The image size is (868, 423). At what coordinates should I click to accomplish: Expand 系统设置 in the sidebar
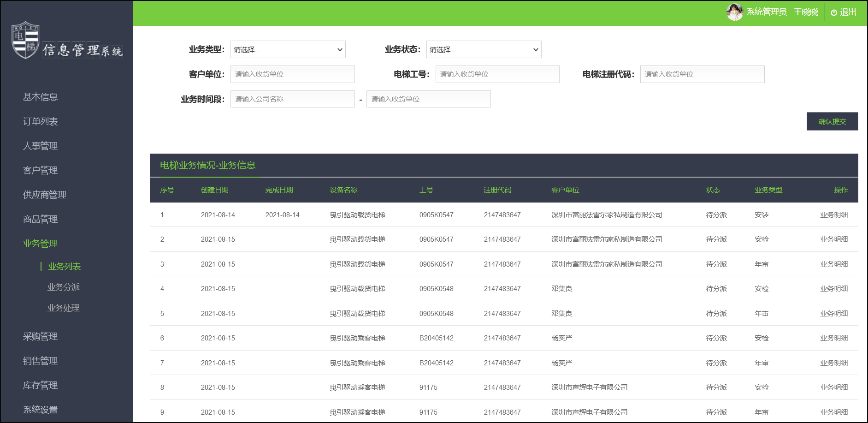[x=41, y=410]
